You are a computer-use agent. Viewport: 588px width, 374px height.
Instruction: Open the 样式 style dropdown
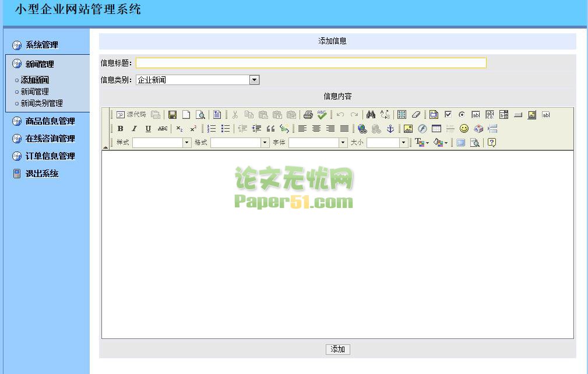[x=161, y=142]
